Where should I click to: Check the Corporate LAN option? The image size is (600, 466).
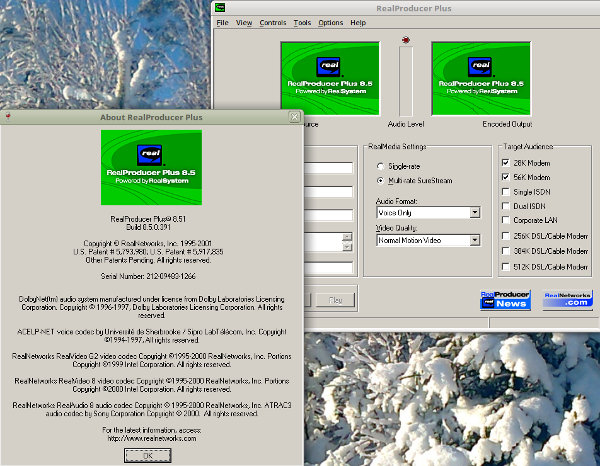pos(505,220)
